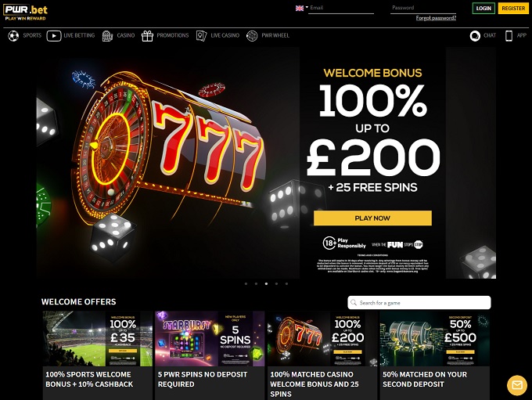
Task: Open Live Betting via the play icon
Action: pos(54,36)
